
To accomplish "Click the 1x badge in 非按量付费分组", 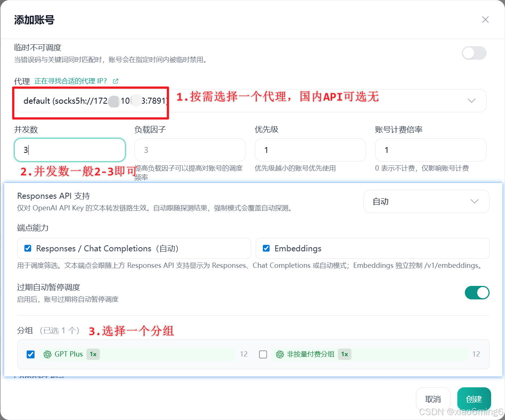I will (345, 354).
